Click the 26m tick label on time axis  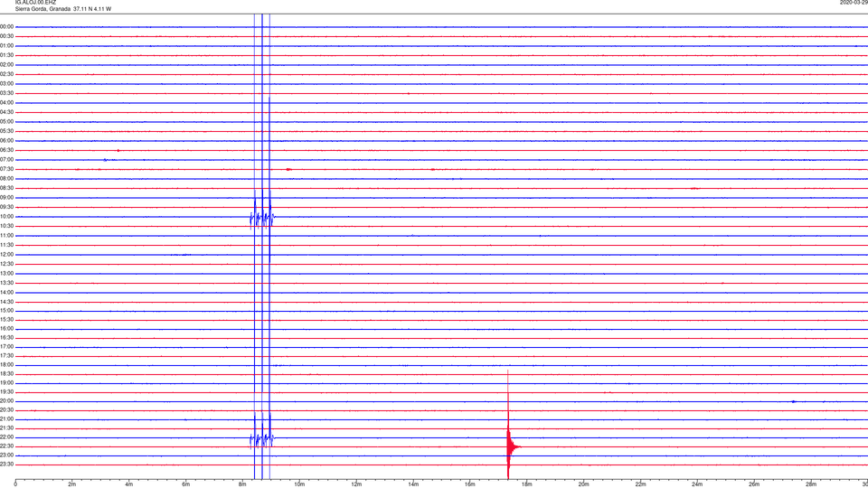coord(754,484)
